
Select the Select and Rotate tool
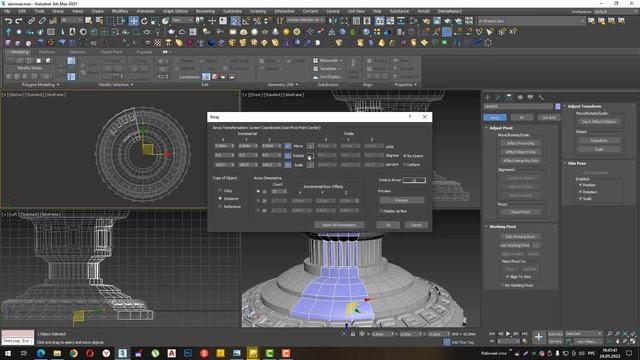(144, 21)
